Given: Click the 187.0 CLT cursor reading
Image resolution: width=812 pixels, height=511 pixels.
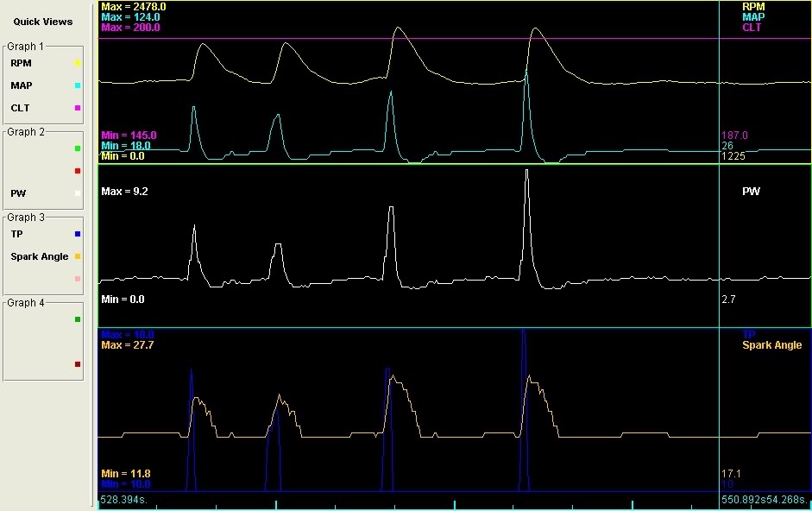Looking at the screenshot, I should coord(734,136).
